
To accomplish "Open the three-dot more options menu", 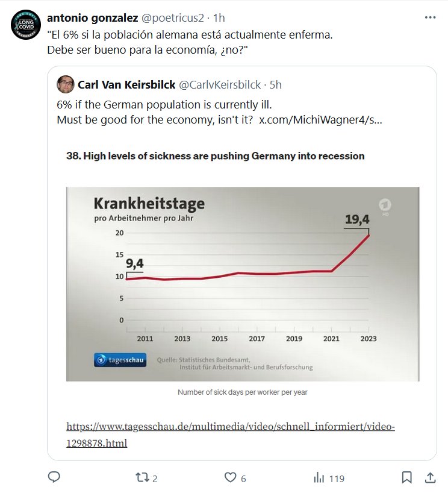I will 429,18.
